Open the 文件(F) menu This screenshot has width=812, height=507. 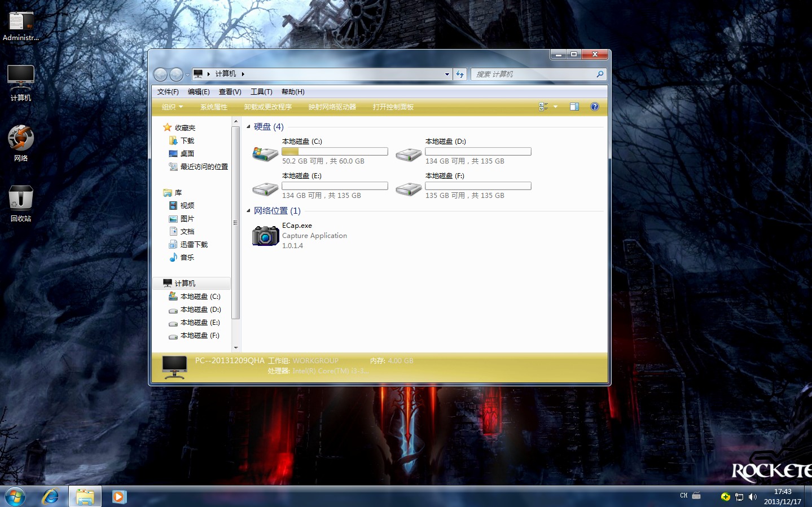coord(168,91)
